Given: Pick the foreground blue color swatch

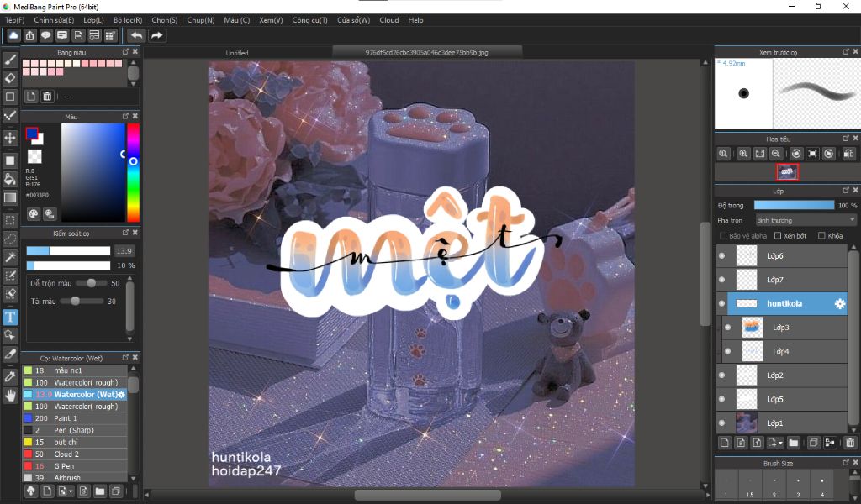Looking at the screenshot, I should coord(31,134).
